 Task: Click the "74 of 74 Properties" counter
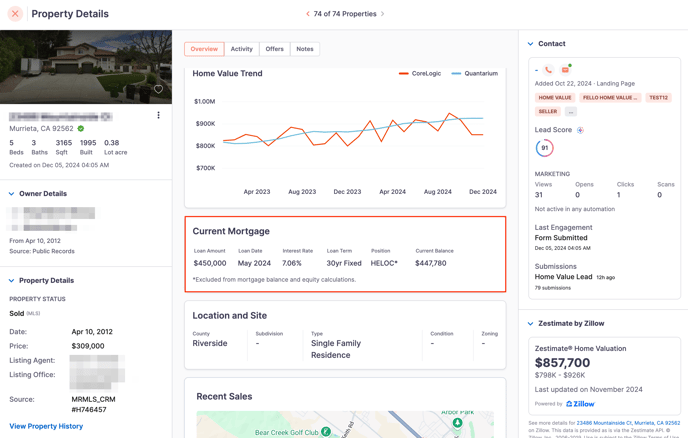click(345, 14)
